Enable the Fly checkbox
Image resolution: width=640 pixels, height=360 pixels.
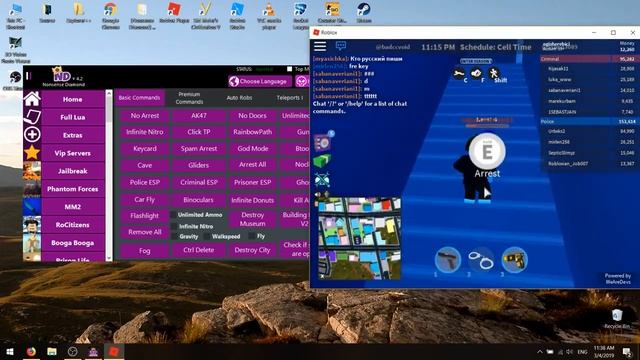252,236
